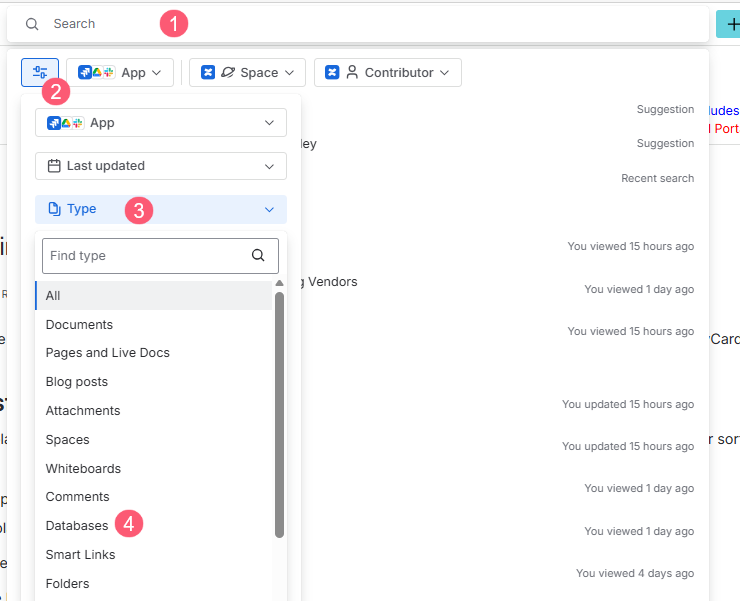740x601 pixels.
Task: Choose Smart Links type
Action: click(x=154, y=554)
